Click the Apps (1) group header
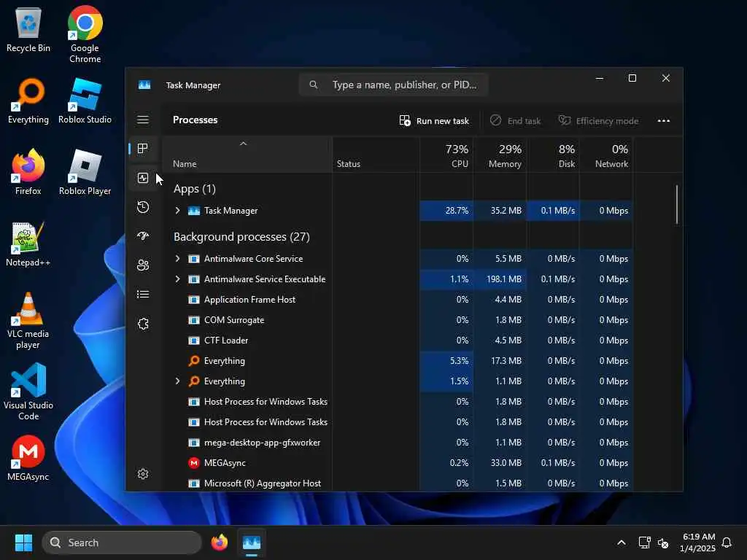Screen dimensions: 747x560 pos(194,189)
